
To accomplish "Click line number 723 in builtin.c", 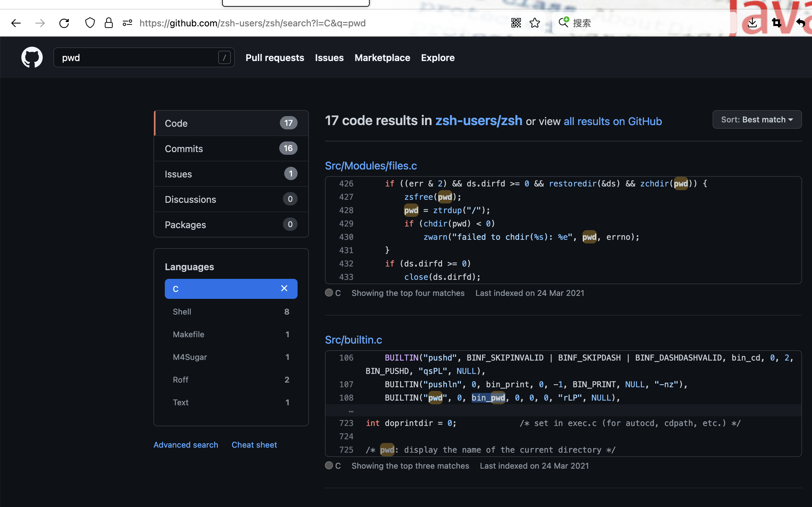I will coord(346,423).
